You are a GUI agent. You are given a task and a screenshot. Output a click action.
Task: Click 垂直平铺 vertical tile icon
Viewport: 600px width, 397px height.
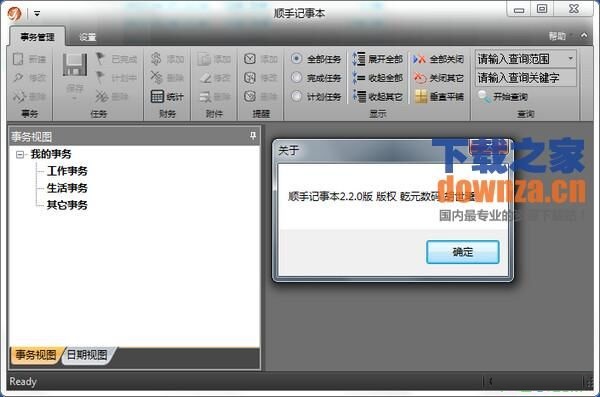tap(421, 96)
